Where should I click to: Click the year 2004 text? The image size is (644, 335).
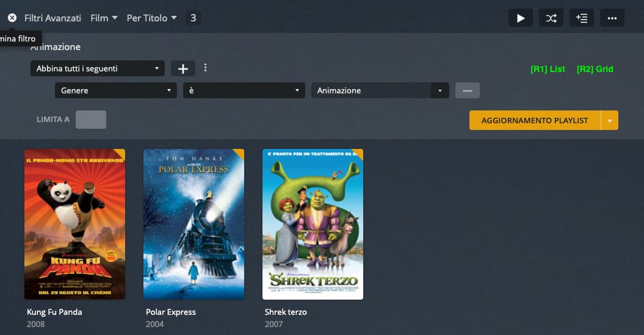click(155, 325)
